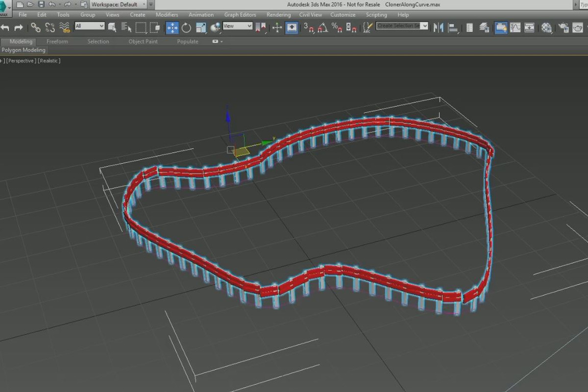The width and height of the screenshot is (588, 392).
Task: Toggle Angle Snap
Action: point(322,27)
